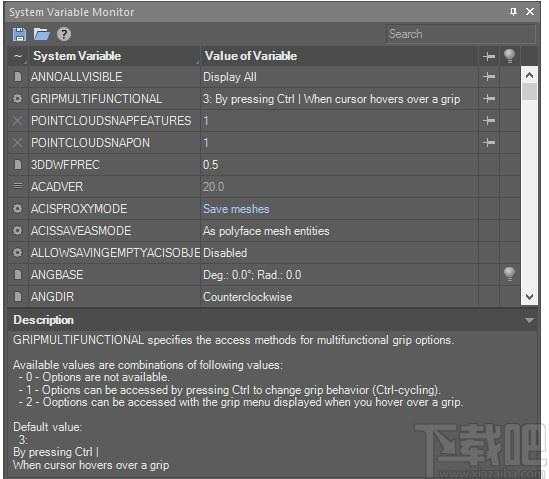The image size is (549, 479).
Task: Click the gear icon beside ACISSAVEASMODE
Action: point(18,231)
